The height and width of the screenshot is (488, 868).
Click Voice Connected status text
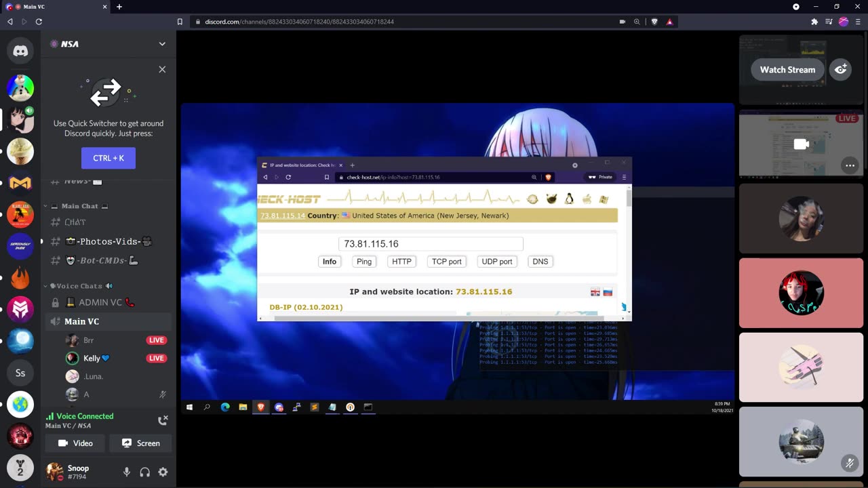click(85, 416)
